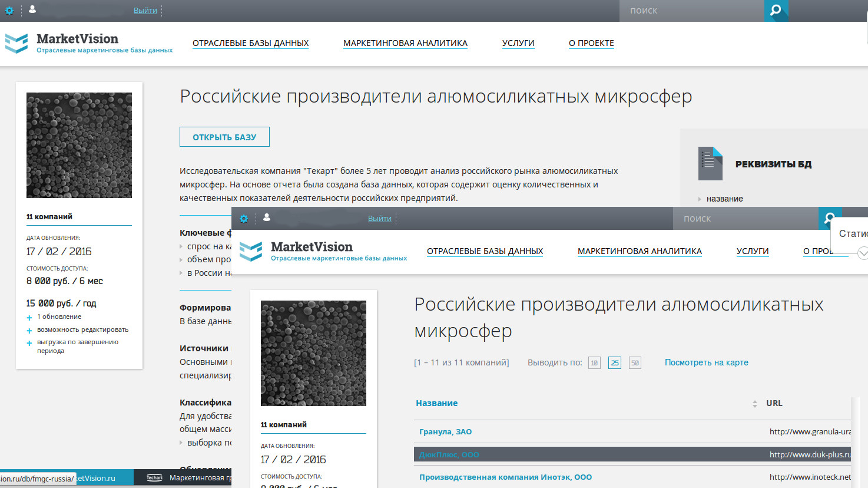Click "11 компаний" on the front page card
The image size is (868, 488).
click(x=284, y=424)
